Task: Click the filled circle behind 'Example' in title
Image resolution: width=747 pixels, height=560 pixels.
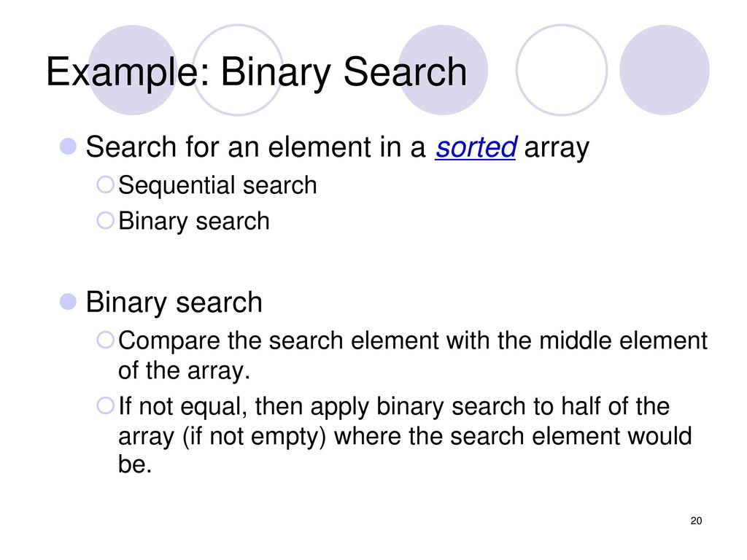Action: 133,70
